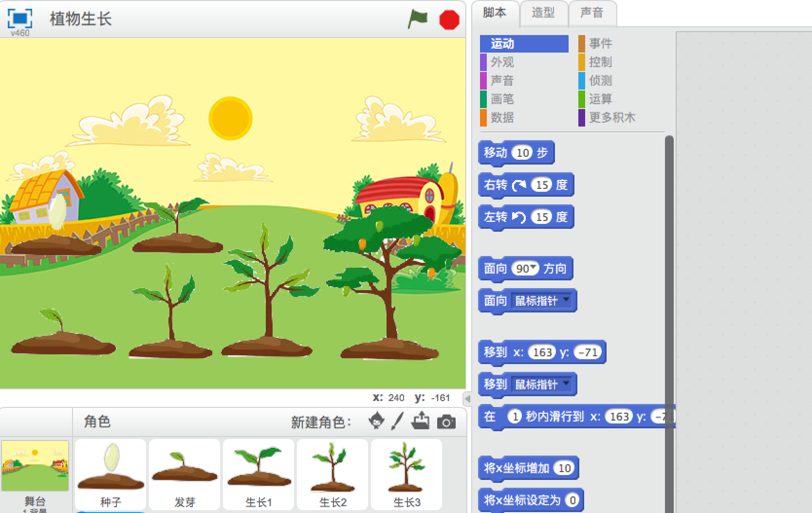Switch to the 声音 tab
The width and height of the screenshot is (812, 513).
(591, 13)
